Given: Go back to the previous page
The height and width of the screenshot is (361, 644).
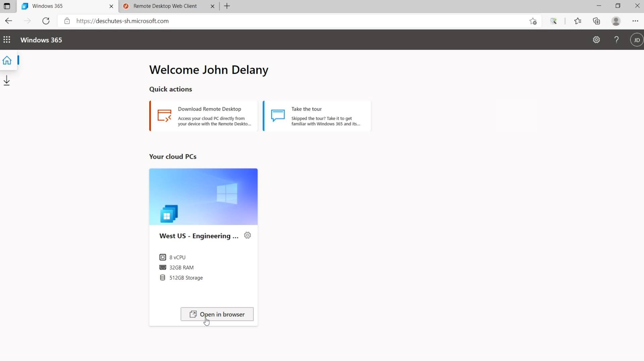Looking at the screenshot, I should (x=9, y=21).
